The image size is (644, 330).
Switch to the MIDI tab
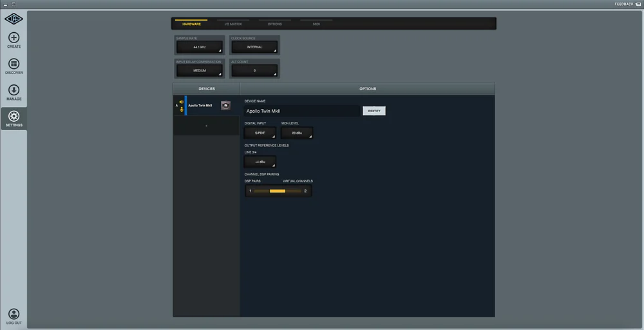[316, 24]
